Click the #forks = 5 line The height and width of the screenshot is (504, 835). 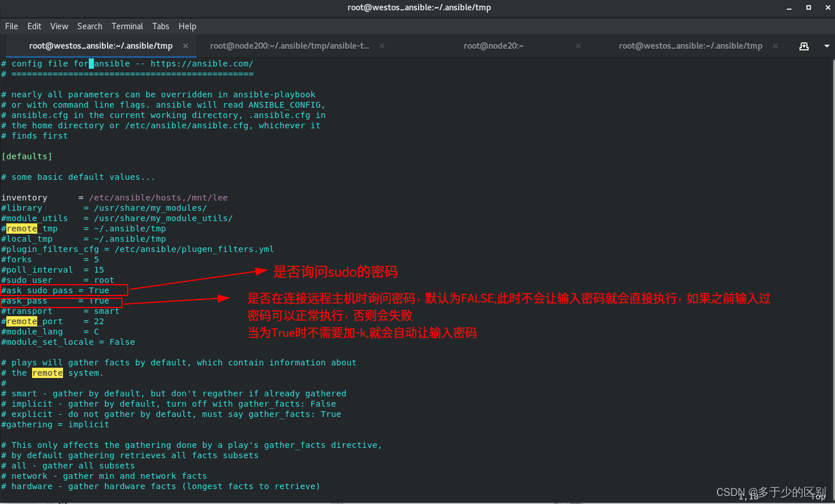[x=50, y=259]
